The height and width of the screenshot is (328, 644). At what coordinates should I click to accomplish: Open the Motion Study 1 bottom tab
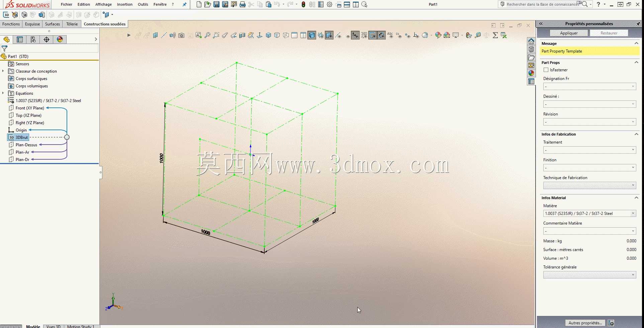pos(81,326)
